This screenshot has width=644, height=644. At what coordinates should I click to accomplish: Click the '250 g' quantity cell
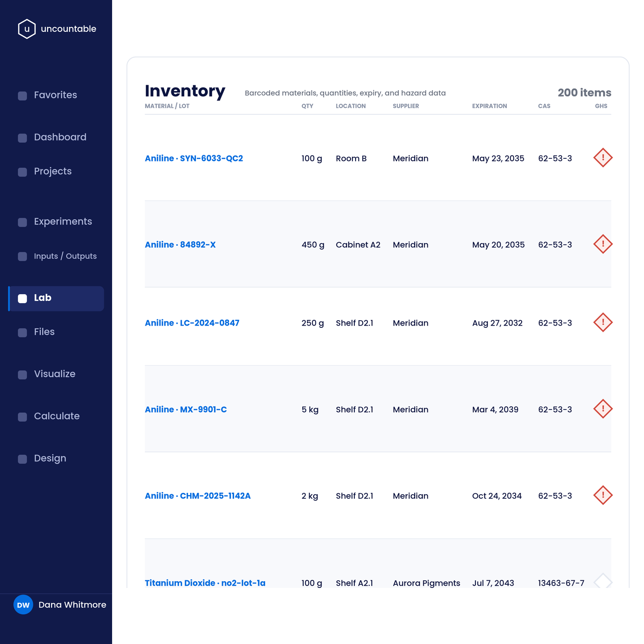(x=313, y=323)
